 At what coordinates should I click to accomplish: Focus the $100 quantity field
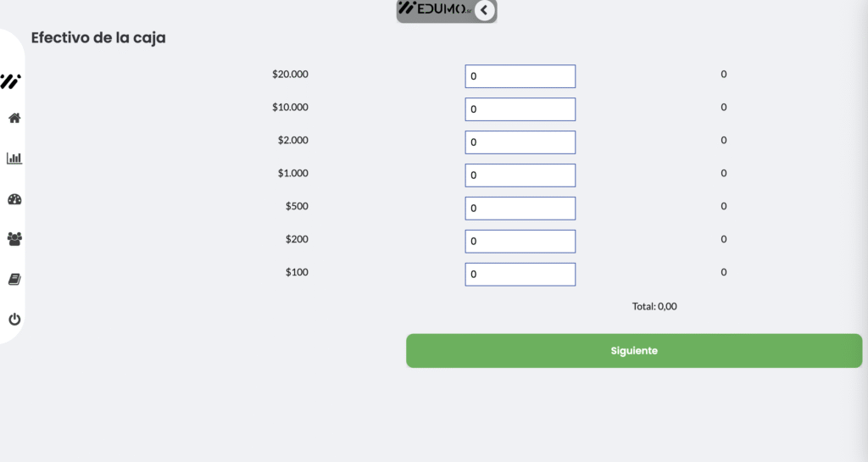(x=520, y=275)
